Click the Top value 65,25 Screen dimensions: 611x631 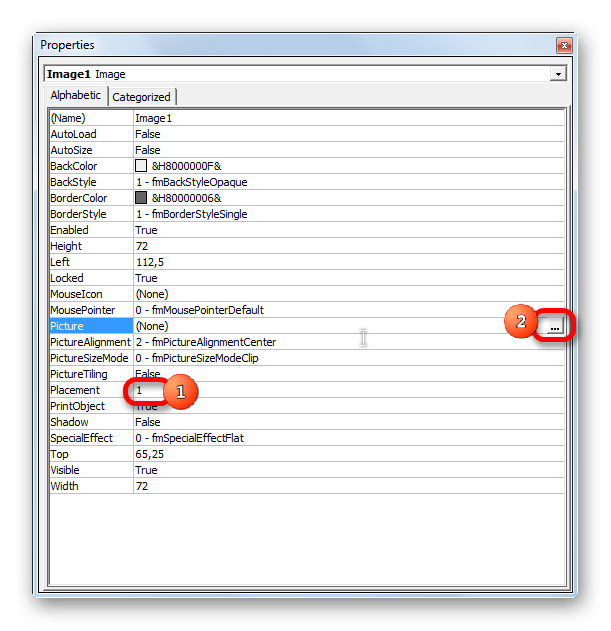(349, 454)
